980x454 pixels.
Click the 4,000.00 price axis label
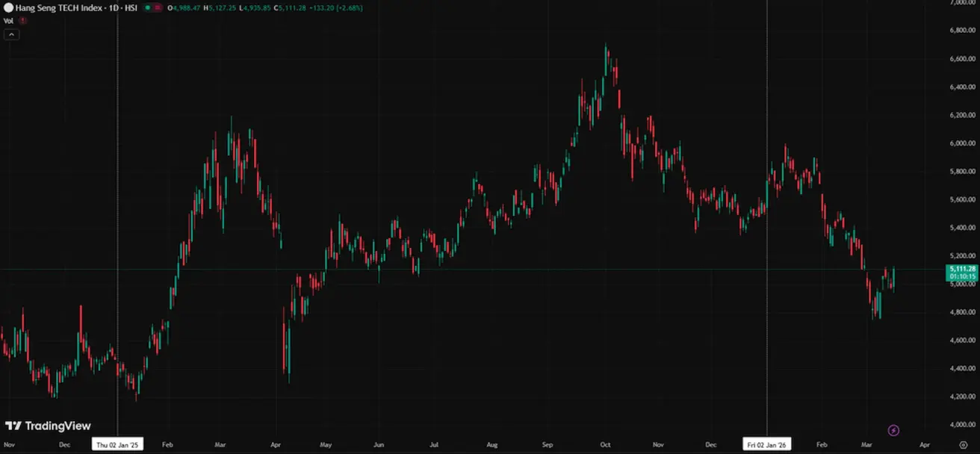962,424
